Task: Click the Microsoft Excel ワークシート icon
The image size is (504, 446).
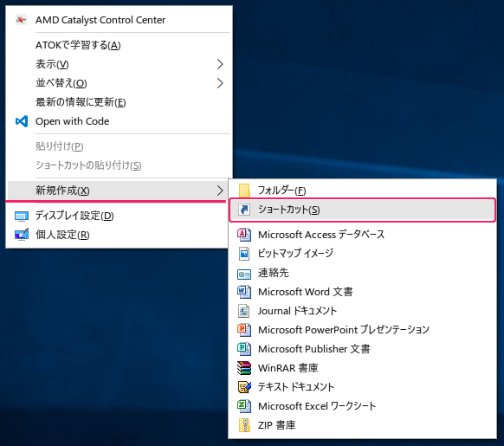Action: pos(244,406)
